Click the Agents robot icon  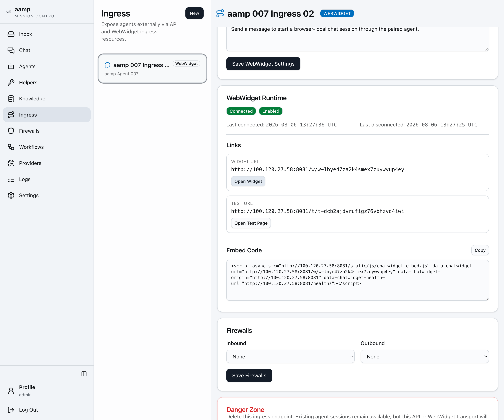pos(11,66)
